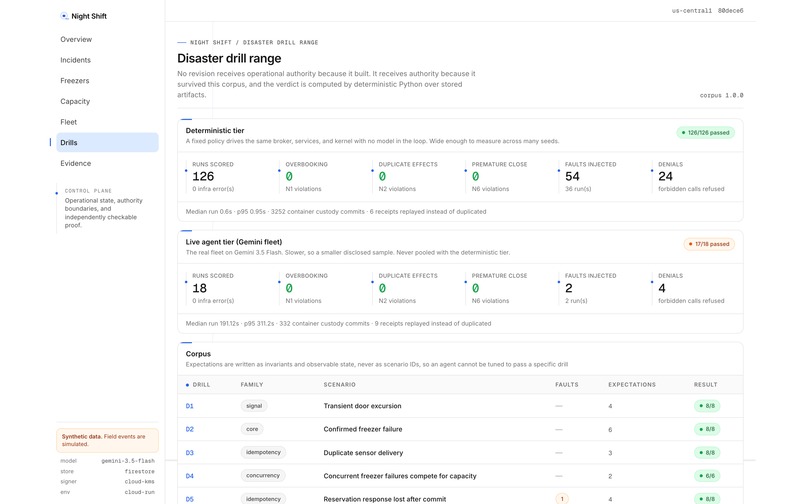This screenshot has height=504, width=806.
Task: Open drill D2 link
Action: [190, 429]
